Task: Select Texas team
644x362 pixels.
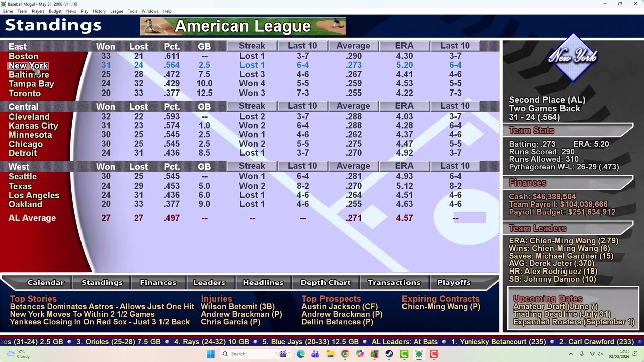Action: [x=20, y=186]
